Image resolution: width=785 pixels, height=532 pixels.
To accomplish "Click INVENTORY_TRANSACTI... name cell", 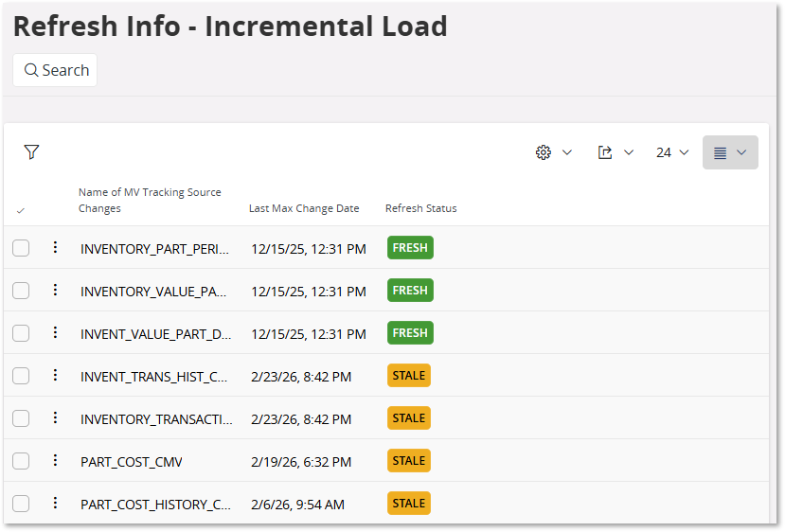I will click(156, 419).
